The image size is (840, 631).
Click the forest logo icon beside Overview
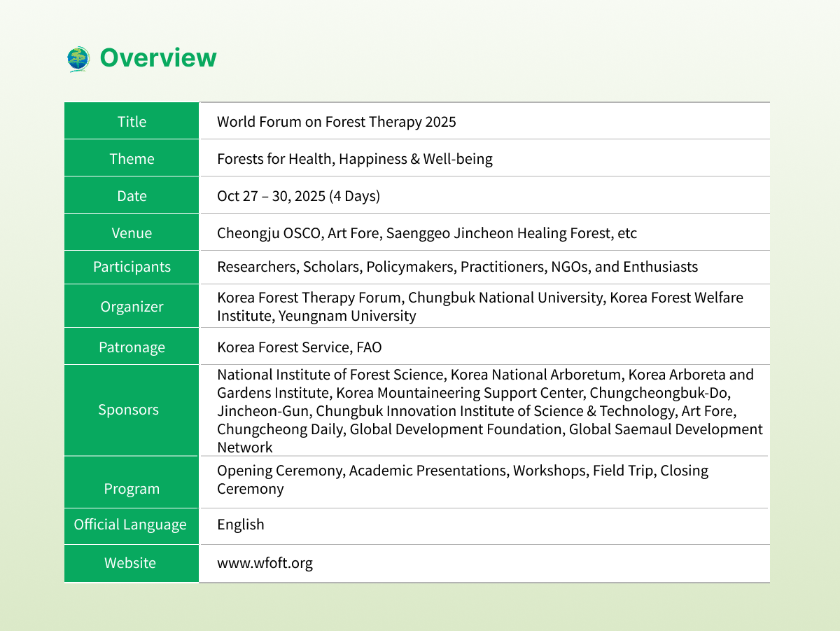[x=79, y=58]
